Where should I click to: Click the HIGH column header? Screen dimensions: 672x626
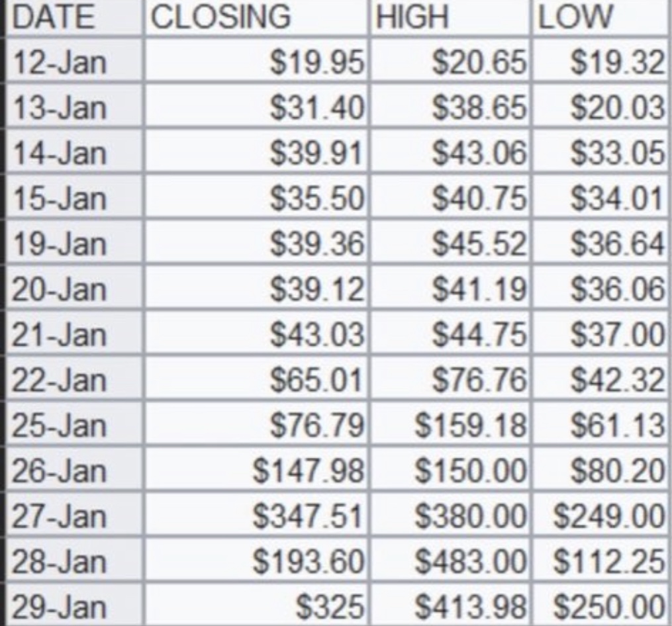pyautogui.click(x=410, y=18)
